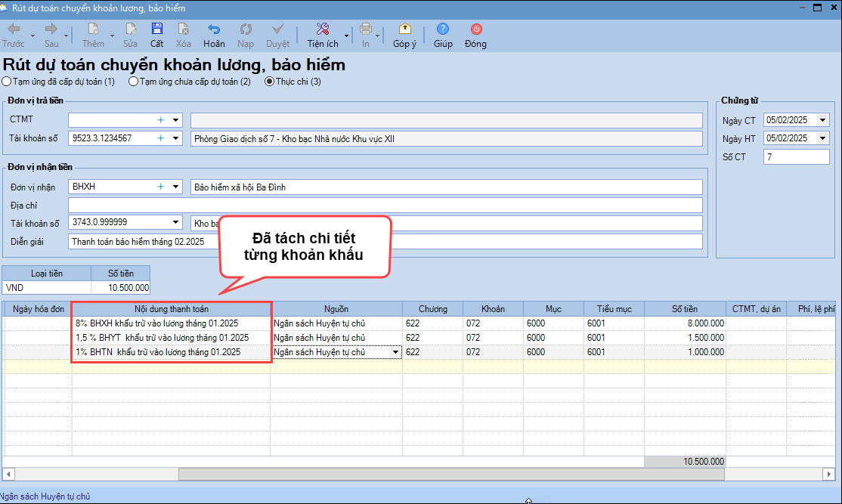This screenshot has height=504, width=842.
Task: Expand the Tiện ích dropdown arrow
Action: (346, 36)
